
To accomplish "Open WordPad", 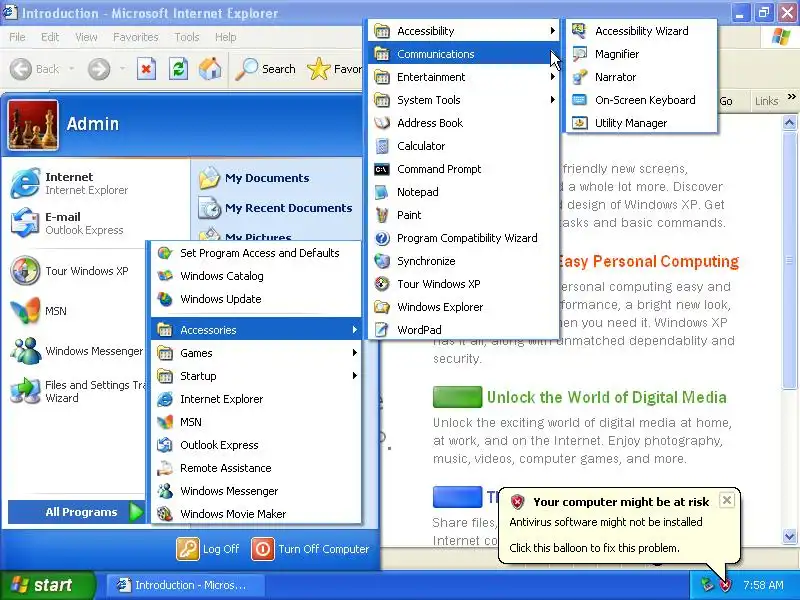I will [463, 330].
